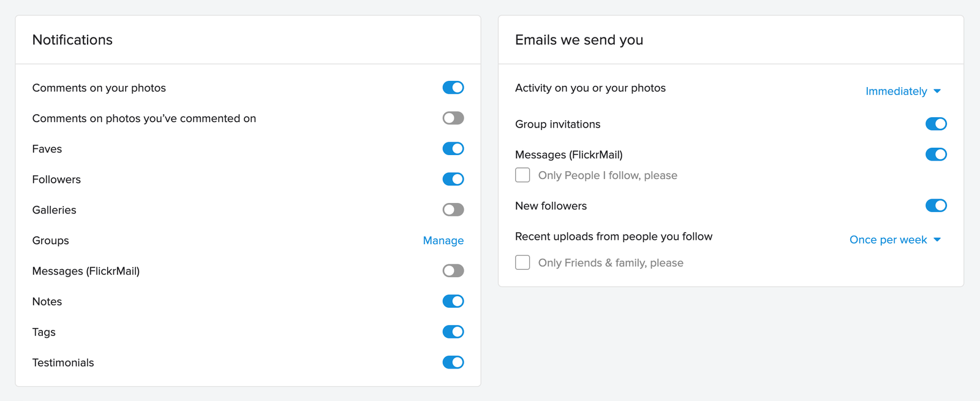Toggle the Tags notification switch
Image resolution: width=980 pixels, height=401 pixels.
453,332
